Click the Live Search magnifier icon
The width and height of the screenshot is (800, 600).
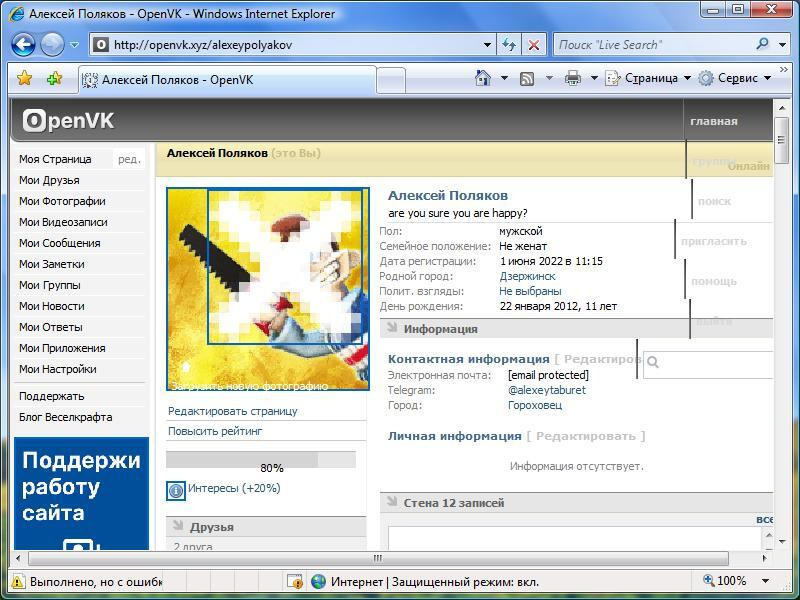pos(762,44)
